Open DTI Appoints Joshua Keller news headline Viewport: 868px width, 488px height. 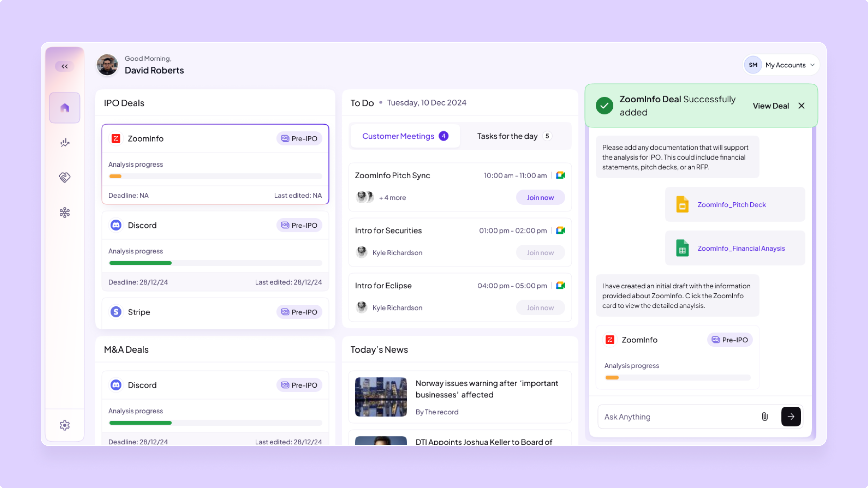click(484, 442)
